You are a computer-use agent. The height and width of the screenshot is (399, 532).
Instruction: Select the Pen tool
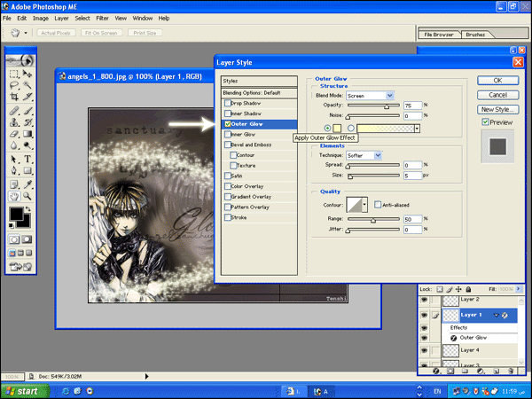click(14, 170)
